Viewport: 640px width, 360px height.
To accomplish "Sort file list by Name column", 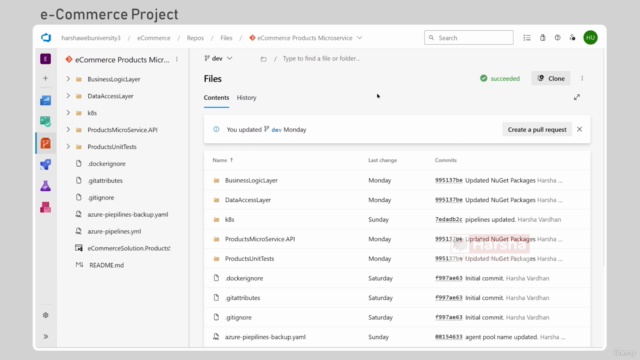I will (x=223, y=160).
